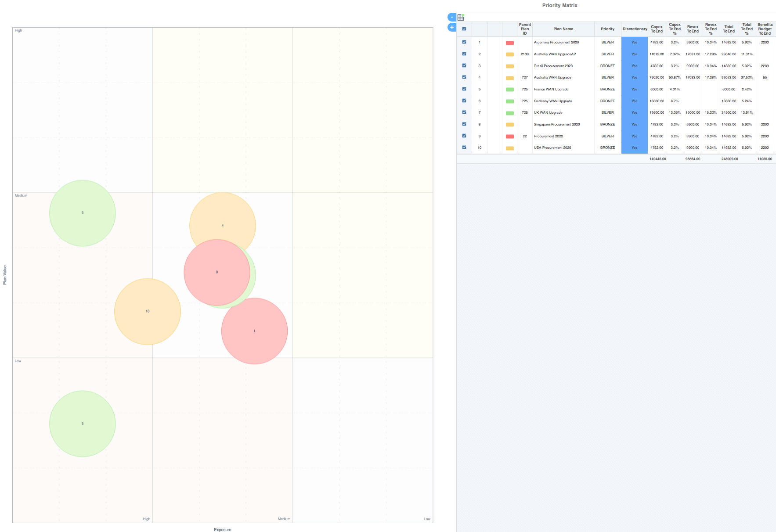776x532 pixels.
Task: Click red status swatch for Argentina Procurement 2020
Action: click(510, 43)
